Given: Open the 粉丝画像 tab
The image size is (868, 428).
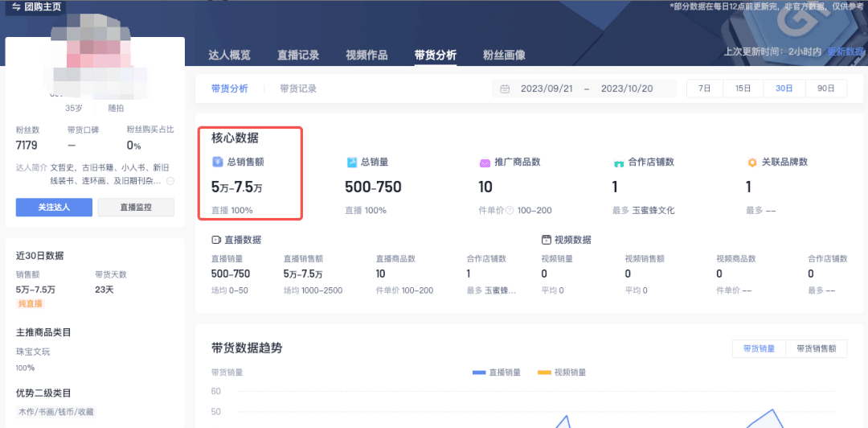Looking at the screenshot, I should coord(504,55).
